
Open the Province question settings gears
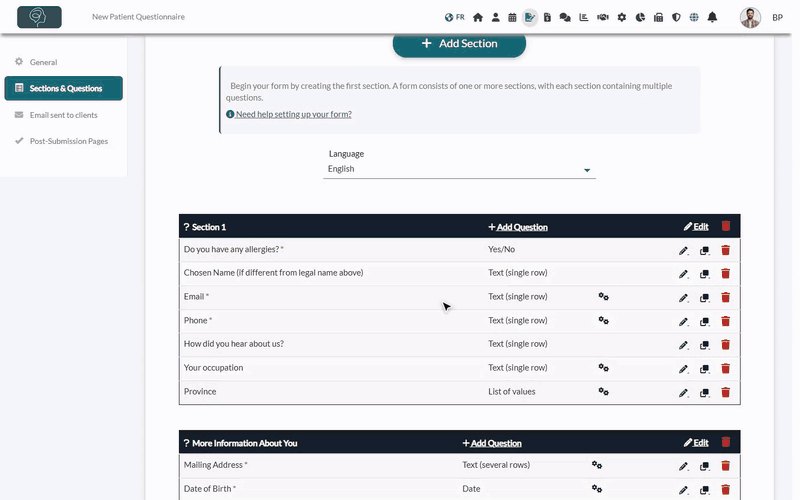coord(604,392)
